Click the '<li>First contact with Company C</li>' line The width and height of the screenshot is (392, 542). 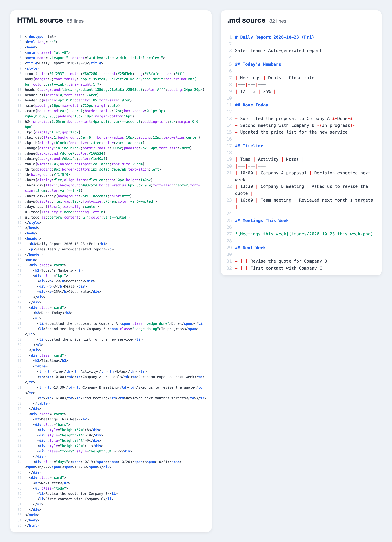coord(76,499)
